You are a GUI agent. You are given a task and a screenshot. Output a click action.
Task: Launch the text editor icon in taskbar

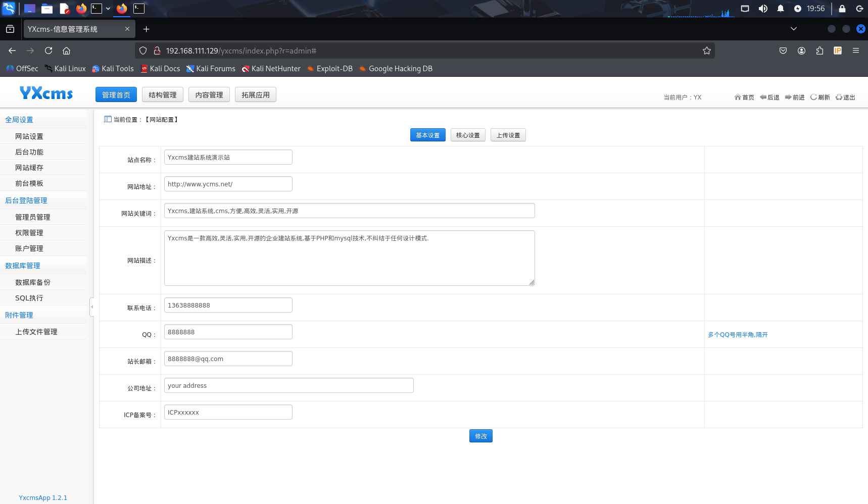(64, 9)
